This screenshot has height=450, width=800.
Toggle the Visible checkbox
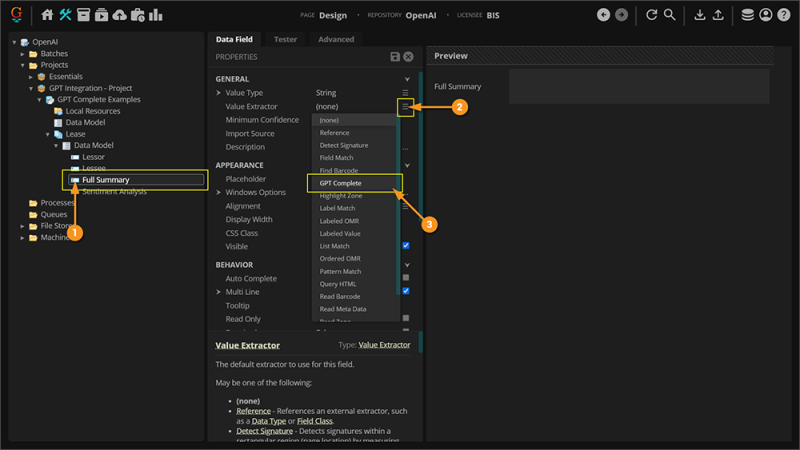pyautogui.click(x=405, y=246)
